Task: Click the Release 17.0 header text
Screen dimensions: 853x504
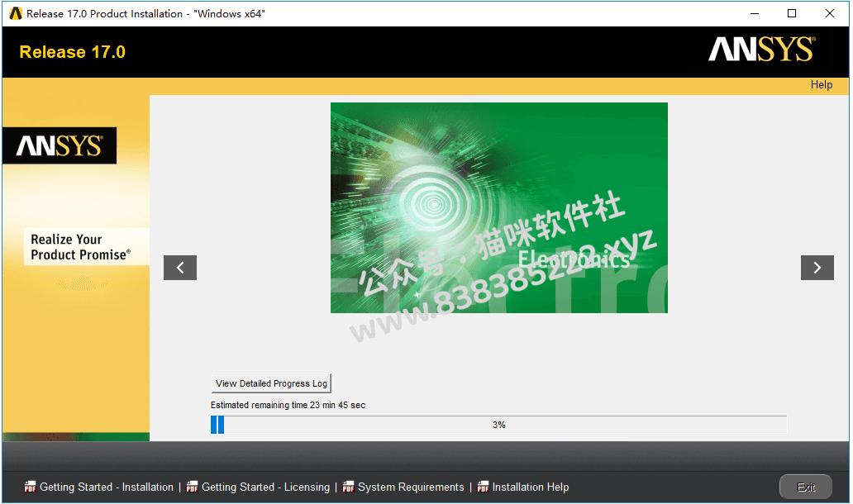Action: pyautogui.click(x=73, y=52)
